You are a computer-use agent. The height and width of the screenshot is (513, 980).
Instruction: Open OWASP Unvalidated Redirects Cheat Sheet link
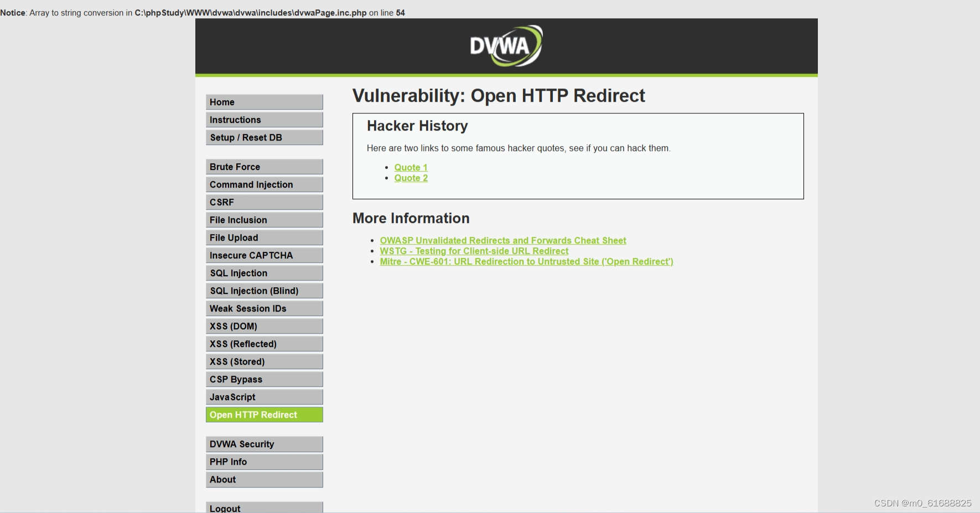502,240
